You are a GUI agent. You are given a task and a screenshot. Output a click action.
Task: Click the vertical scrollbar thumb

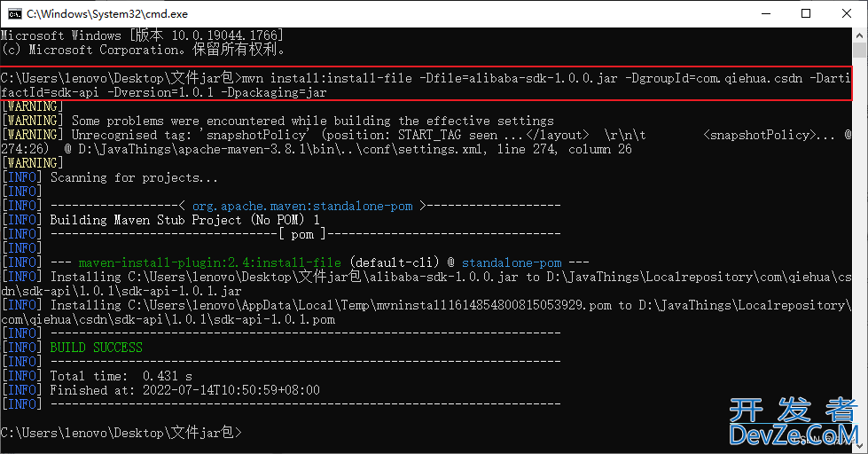(860, 50)
